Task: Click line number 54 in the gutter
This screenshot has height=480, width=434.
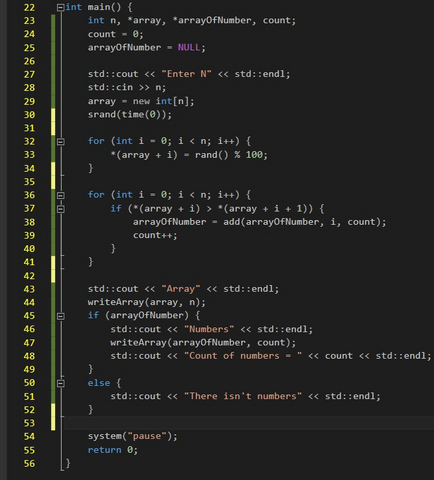Action: [29, 437]
